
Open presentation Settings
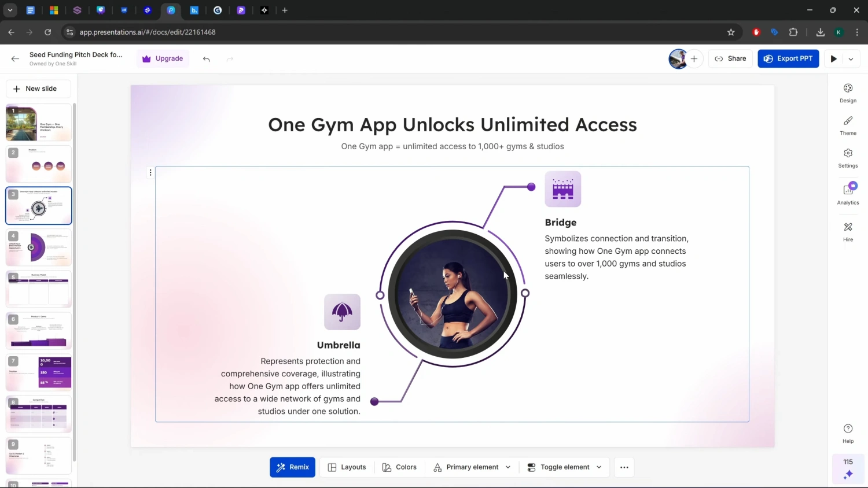coord(848,157)
